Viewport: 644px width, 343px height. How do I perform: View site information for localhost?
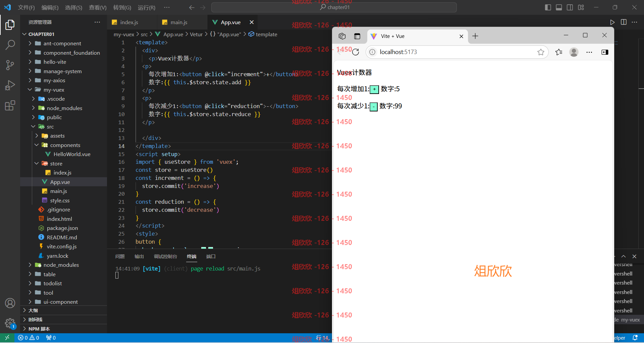click(x=372, y=52)
